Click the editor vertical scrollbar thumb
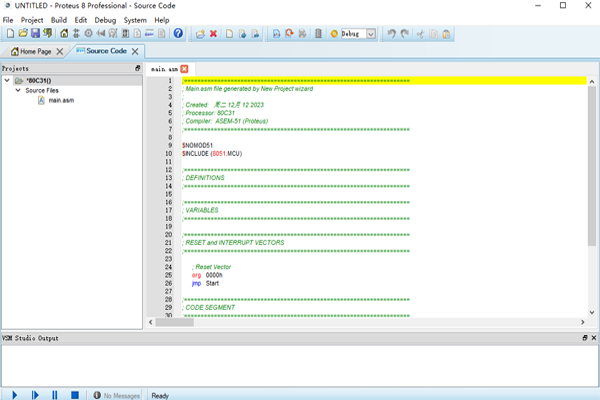The image size is (600, 400). 592,166
